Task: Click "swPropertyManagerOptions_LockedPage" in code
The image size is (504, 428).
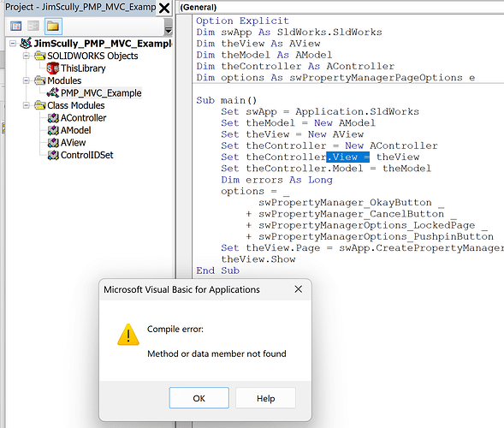Action: (x=366, y=225)
